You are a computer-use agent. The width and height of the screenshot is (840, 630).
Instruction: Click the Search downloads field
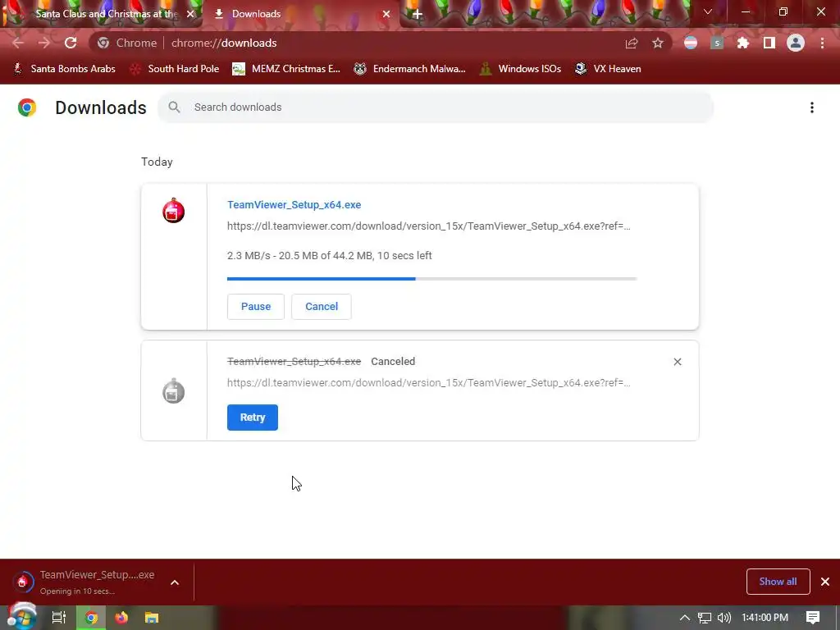point(436,107)
